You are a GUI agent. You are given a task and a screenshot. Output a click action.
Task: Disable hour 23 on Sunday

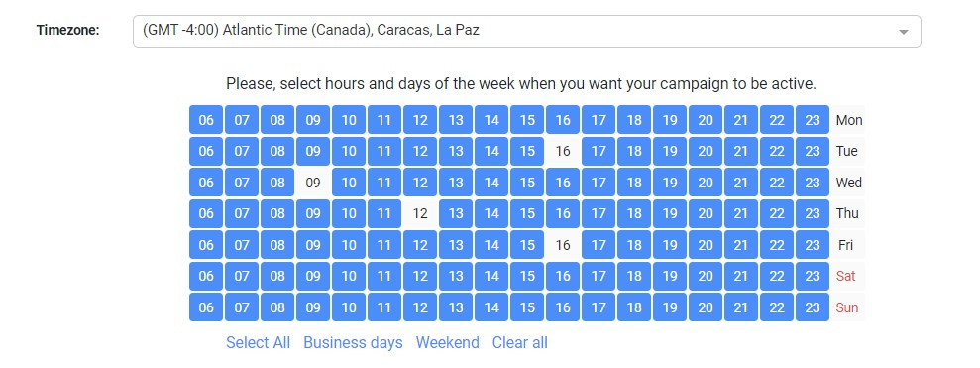813,307
